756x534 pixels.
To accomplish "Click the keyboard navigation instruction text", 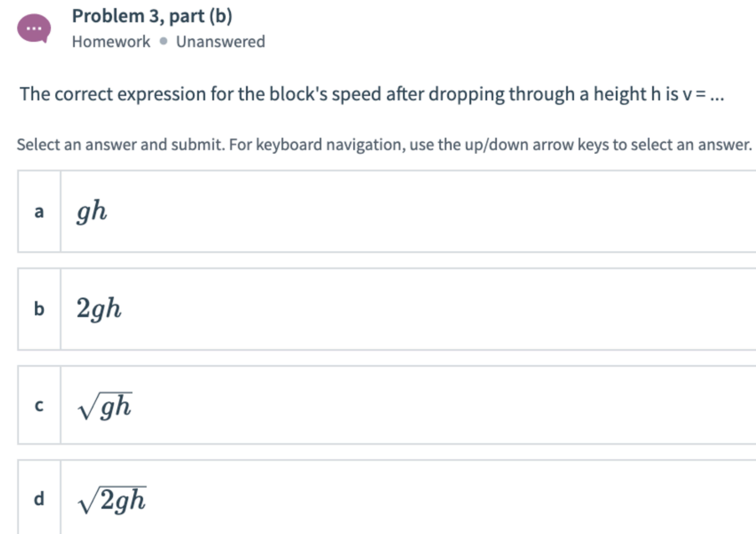I will pyautogui.click(x=385, y=145).
